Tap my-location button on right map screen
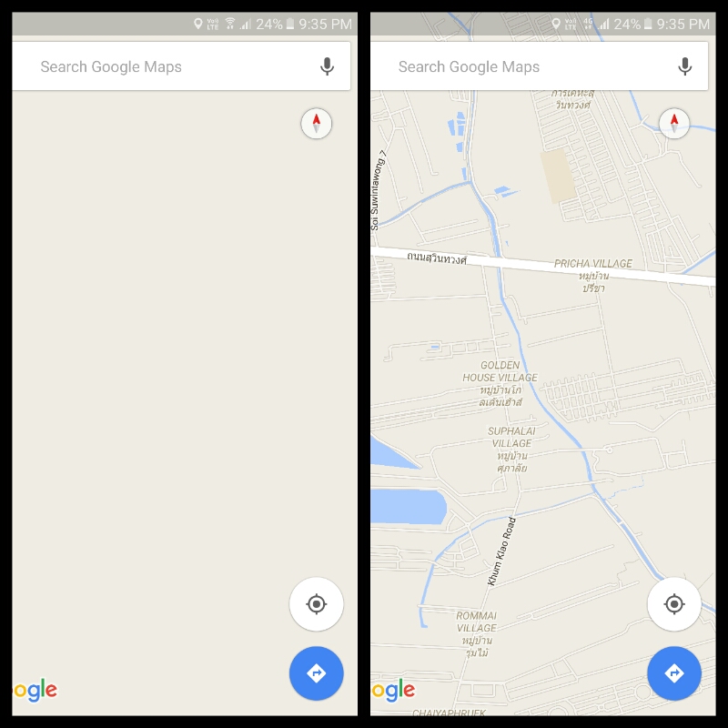 [674, 604]
